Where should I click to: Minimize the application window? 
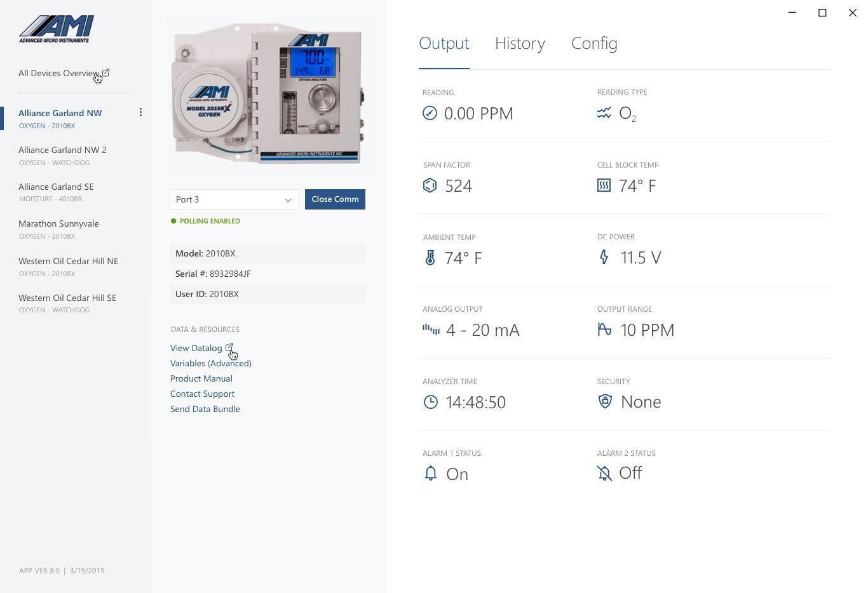792,13
